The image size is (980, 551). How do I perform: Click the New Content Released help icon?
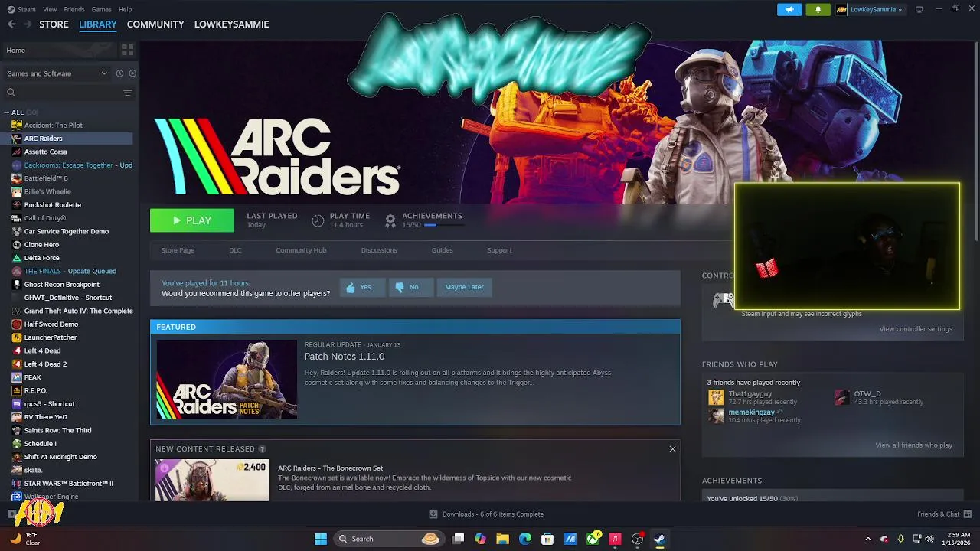pos(263,449)
